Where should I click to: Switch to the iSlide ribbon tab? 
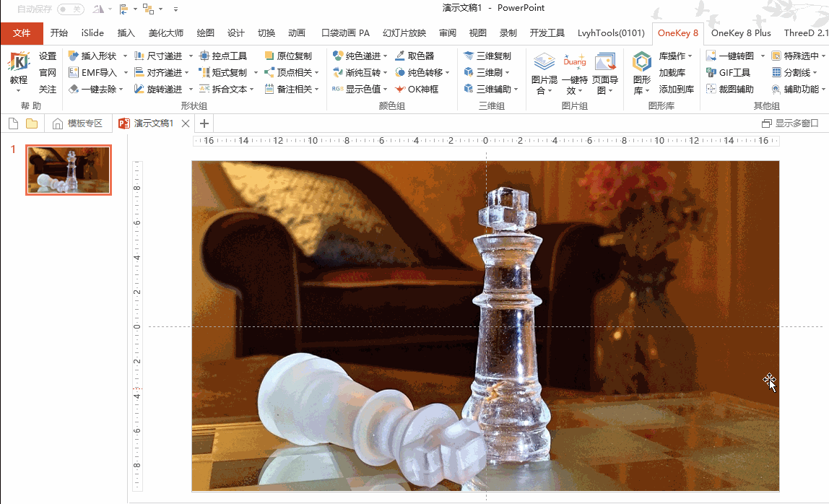point(92,32)
